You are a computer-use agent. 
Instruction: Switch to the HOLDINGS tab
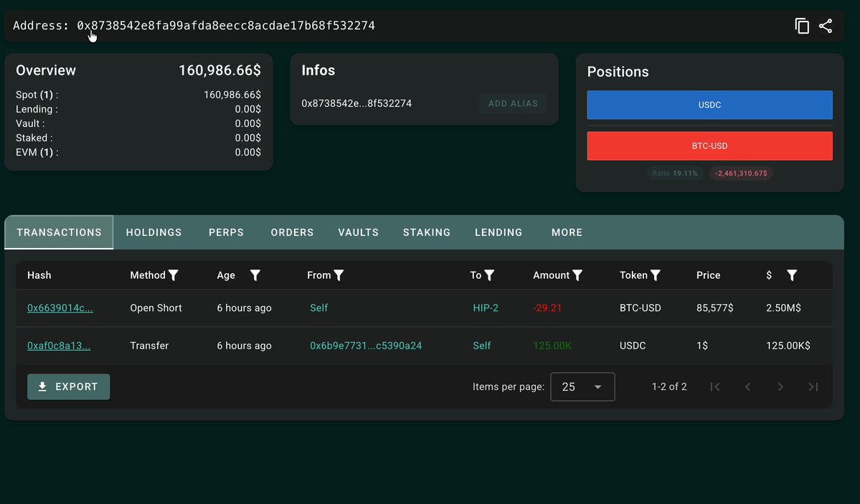pyautogui.click(x=153, y=232)
